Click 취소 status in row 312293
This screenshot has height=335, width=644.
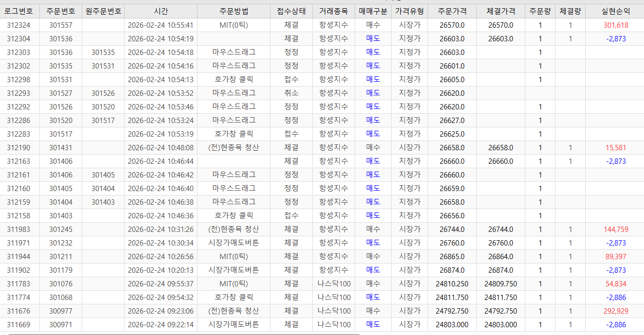[291, 93]
